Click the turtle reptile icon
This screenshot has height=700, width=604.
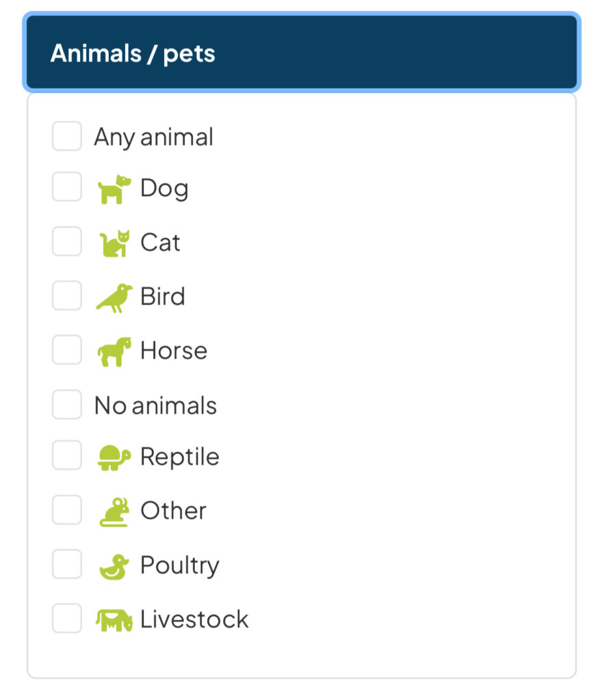click(114, 457)
